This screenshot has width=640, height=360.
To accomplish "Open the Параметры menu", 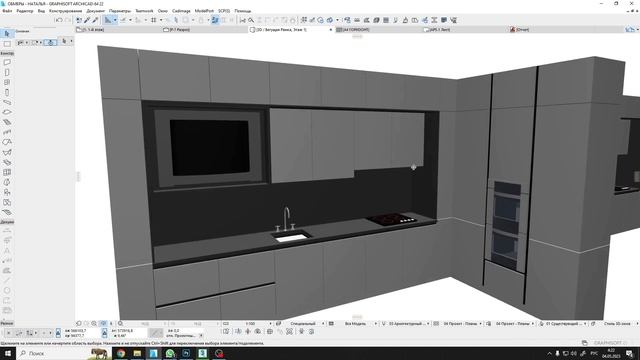I will coord(120,11).
